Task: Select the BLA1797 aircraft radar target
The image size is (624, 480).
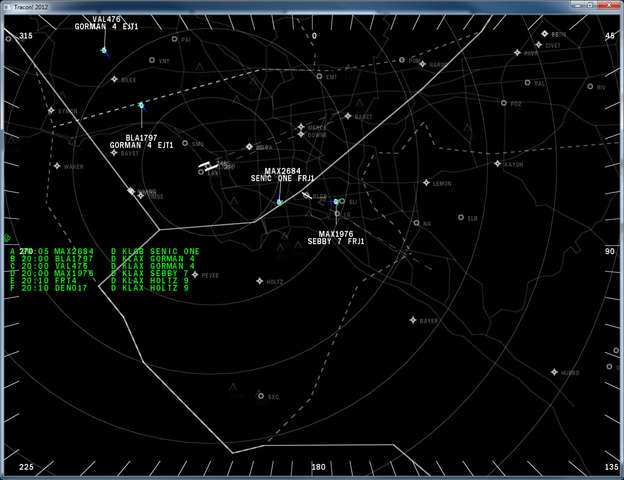Action: pos(141,105)
